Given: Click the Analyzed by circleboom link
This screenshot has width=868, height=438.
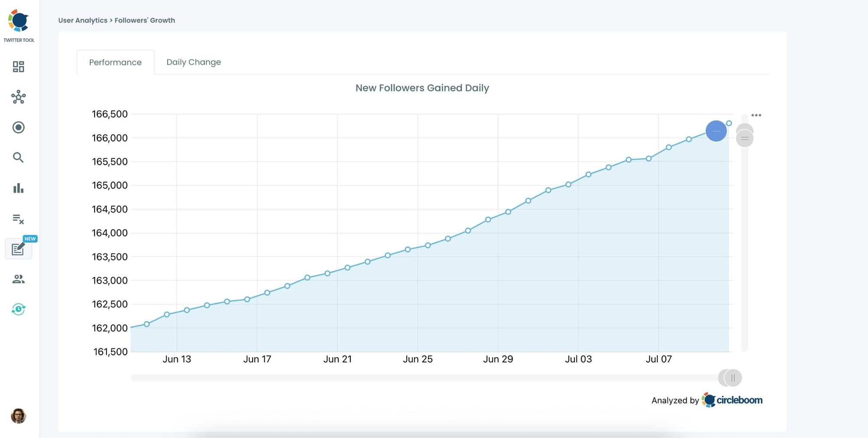Looking at the screenshot, I should 707,400.
